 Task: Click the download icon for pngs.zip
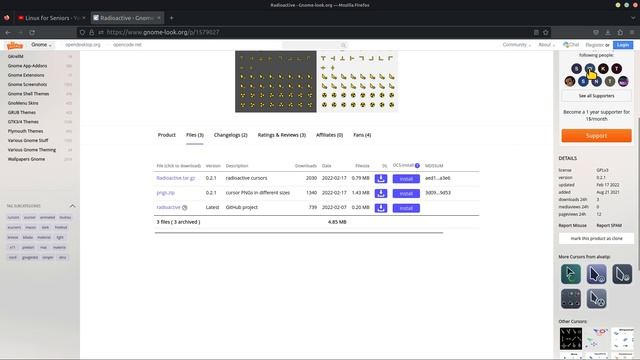[x=381, y=193]
